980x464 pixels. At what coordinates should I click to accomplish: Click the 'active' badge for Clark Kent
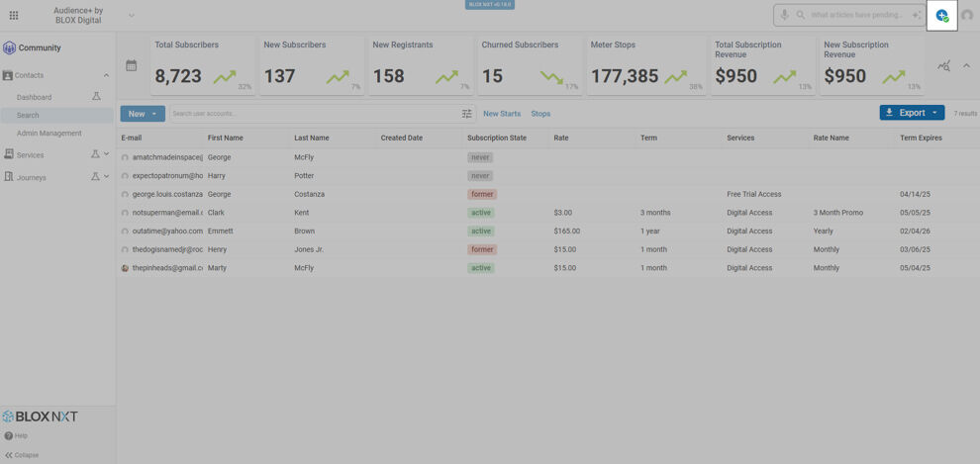point(481,213)
